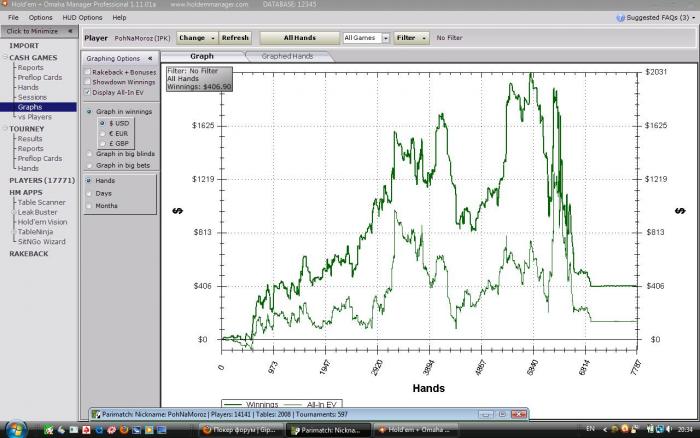The image size is (700, 438).
Task: Select Hands x-axis radio option
Action: (88, 181)
